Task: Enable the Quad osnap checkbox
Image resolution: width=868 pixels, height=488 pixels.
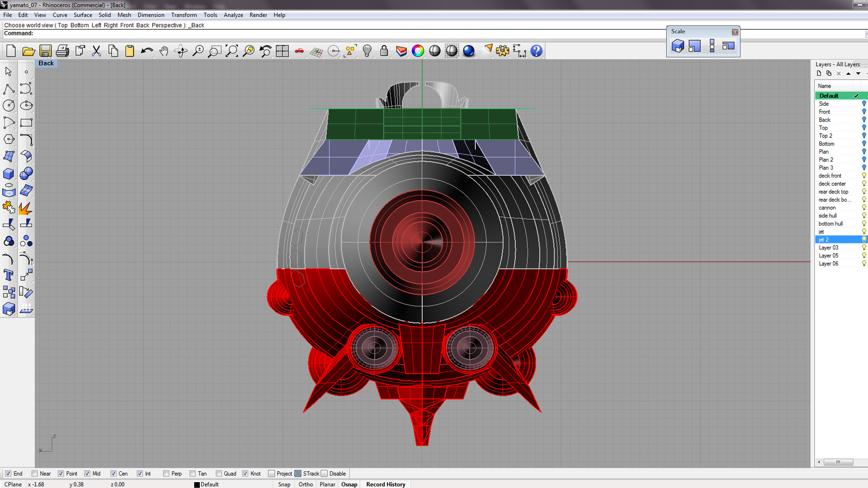Action: tap(219, 474)
